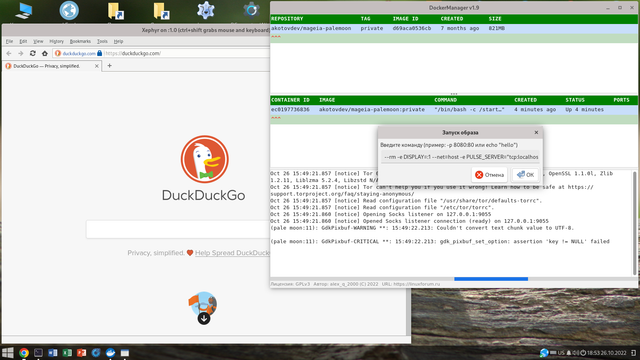Click the logout icon in tray
The width and height of the screenshot is (640, 360).
coord(633,353)
